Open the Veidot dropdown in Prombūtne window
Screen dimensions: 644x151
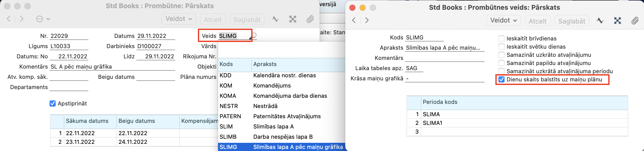pos(178,19)
